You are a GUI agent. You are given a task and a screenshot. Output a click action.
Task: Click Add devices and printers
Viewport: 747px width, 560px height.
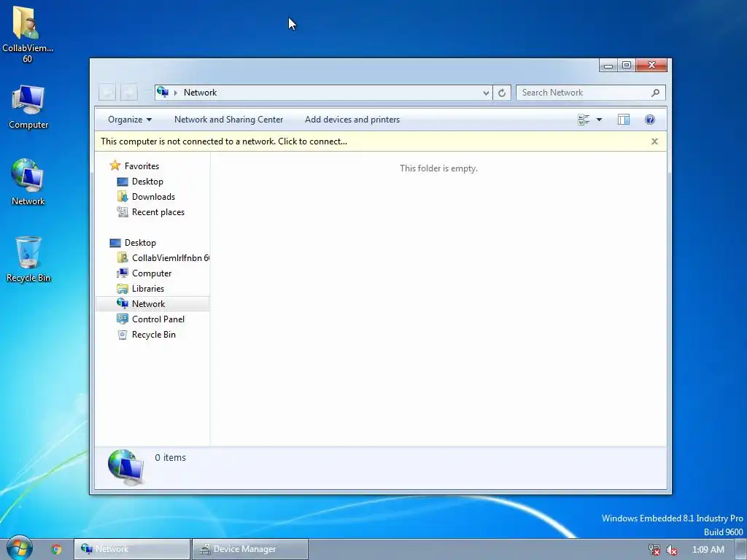pyautogui.click(x=352, y=120)
